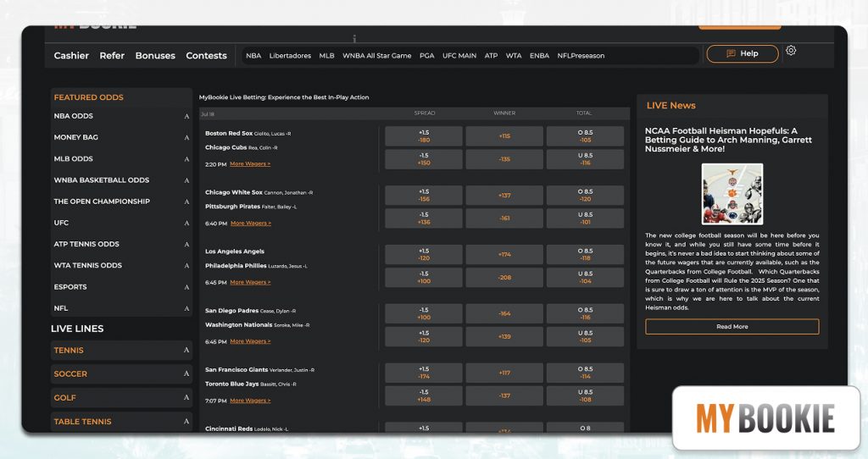Select the MLB quick link
868x459 pixels.
pos(326,55)
